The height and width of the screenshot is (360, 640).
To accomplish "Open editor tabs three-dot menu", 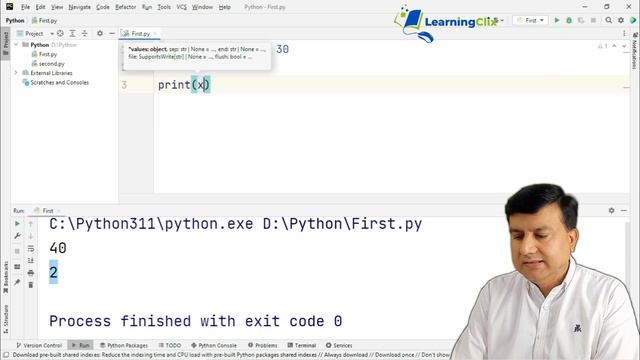I will (x=624, y=33).
